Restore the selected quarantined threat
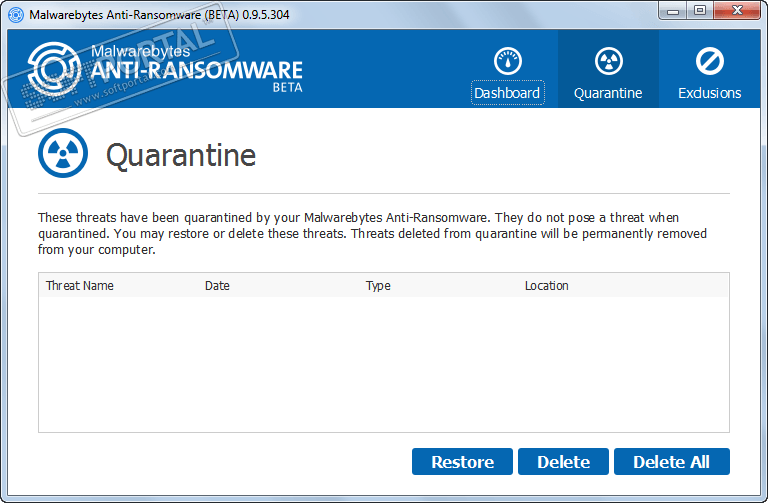 462,461
